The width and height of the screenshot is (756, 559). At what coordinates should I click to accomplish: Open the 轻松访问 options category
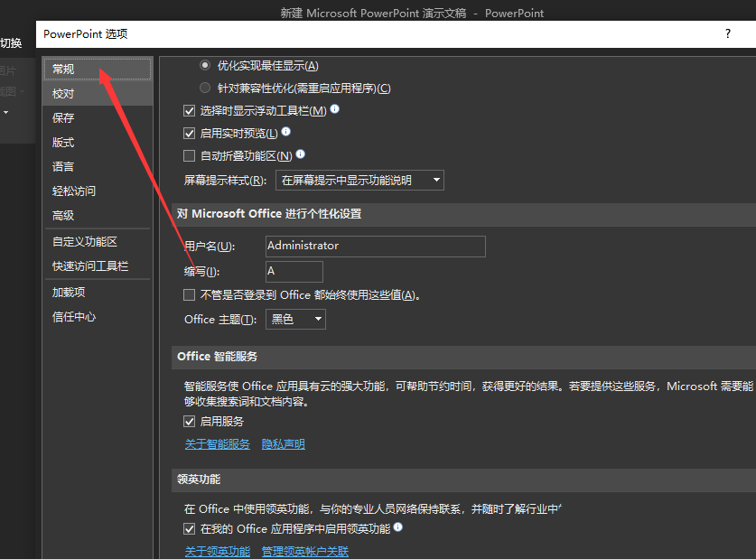click(98, 191)
